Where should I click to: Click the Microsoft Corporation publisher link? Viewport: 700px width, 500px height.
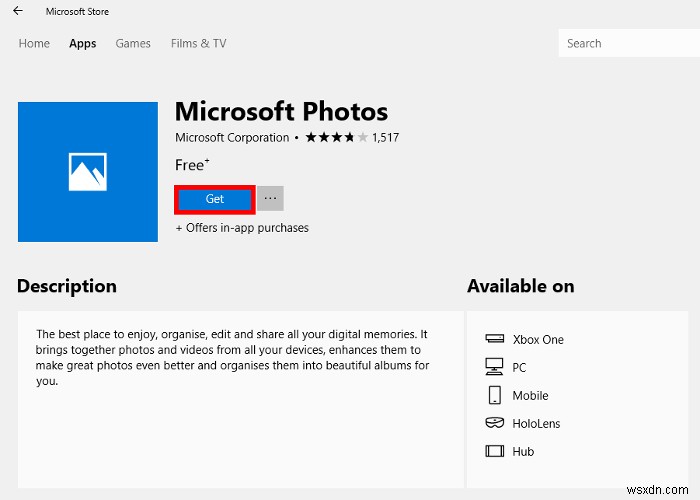tap(232, 138)
